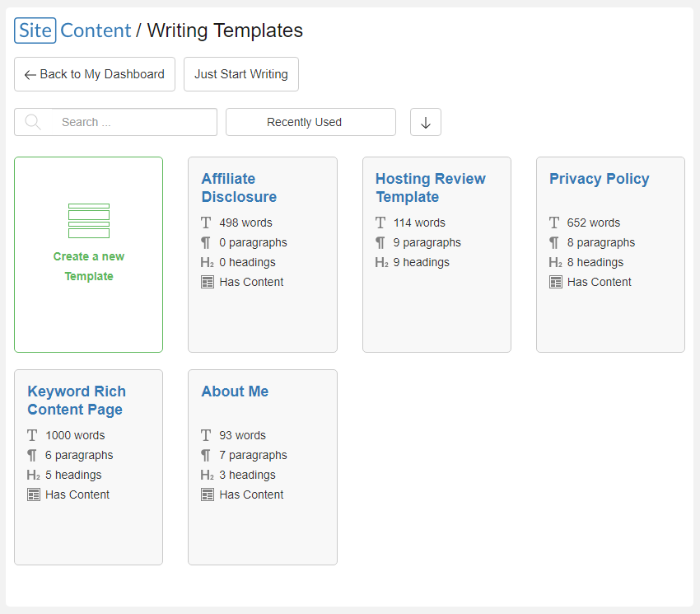Click the Has Content icon on Keyword Rich Content Page
Screen dimensions: 700x614
34,494
